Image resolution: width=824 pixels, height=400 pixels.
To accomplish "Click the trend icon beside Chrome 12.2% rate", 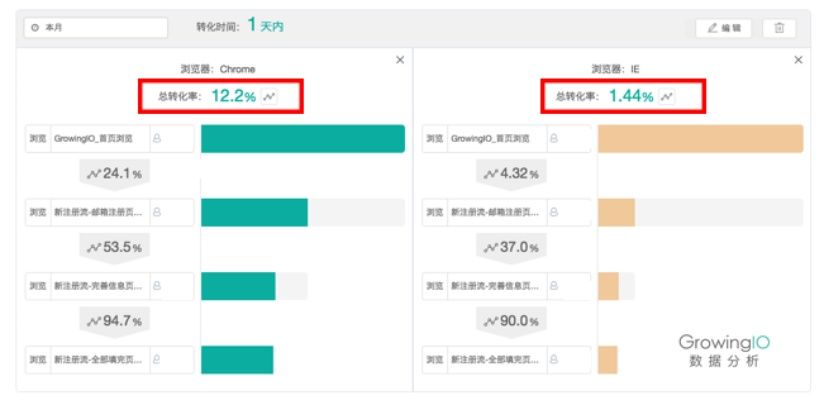I will pos(269,97).
